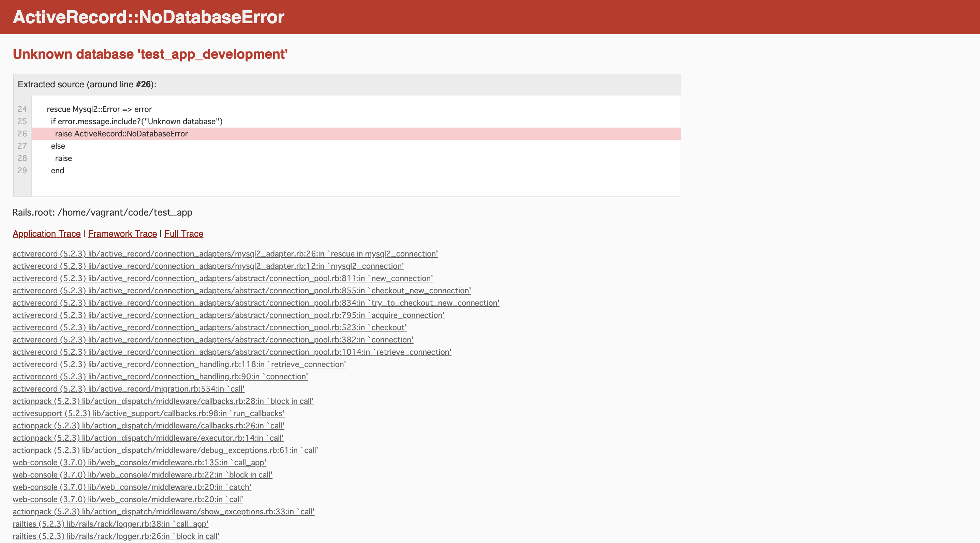The width and height of the screenshot is (980, 543).
Task: Click web_console middleware.rb:135 call_app trace
Action: (x=139, y=462)
